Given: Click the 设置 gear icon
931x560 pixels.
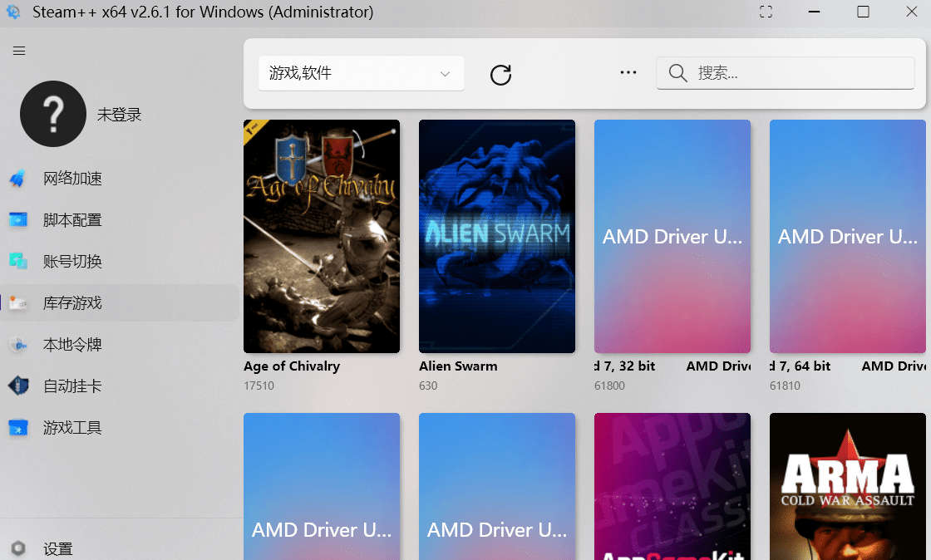Looking at the screenshot, I should [x=18, y=548].
